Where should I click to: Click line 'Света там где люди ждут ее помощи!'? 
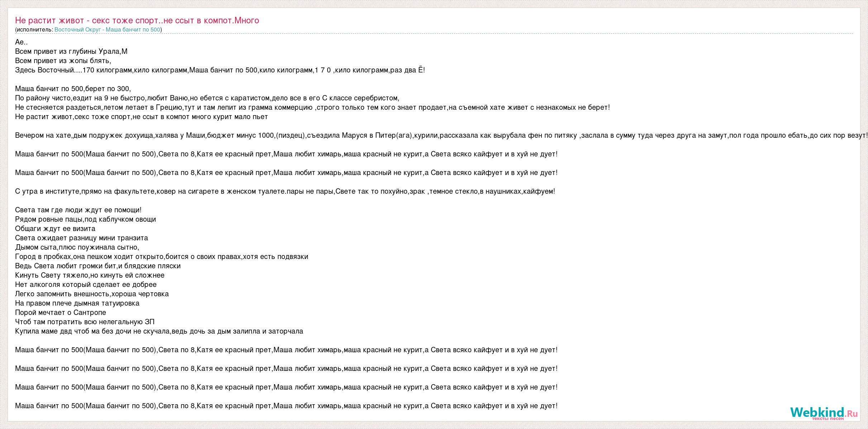(78, 210)
